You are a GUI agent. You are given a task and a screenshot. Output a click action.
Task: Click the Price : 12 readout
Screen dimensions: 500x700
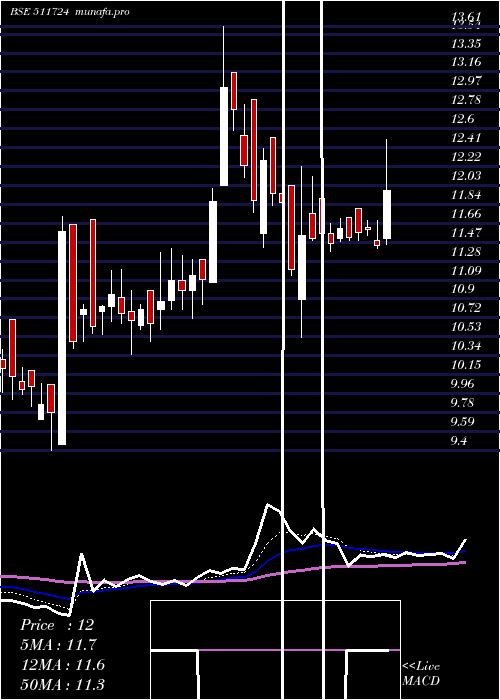click(x=57, y=625)
